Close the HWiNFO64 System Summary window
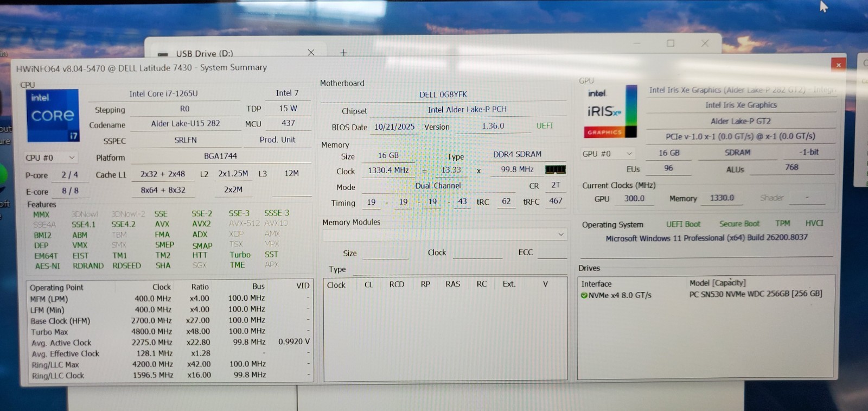 click(838, 65)
